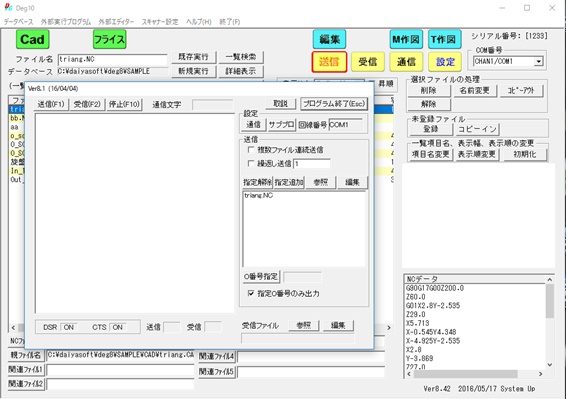
Task: Click the 名前変更 rename button
Action: click(475, 90)
